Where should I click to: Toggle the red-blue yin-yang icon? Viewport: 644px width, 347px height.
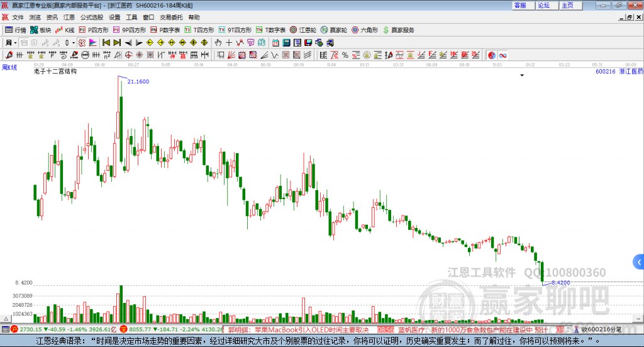coord(492,55)
